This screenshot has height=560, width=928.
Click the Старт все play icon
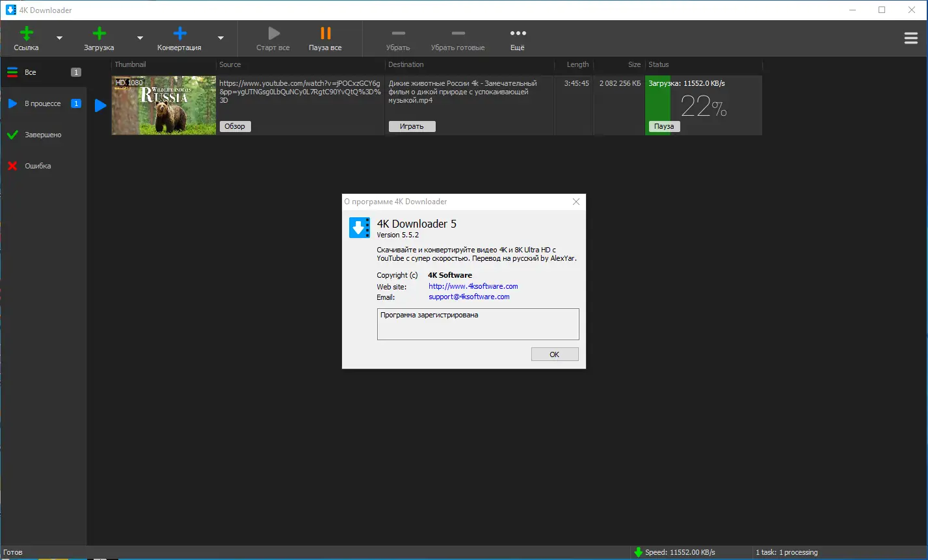point(272,33)
